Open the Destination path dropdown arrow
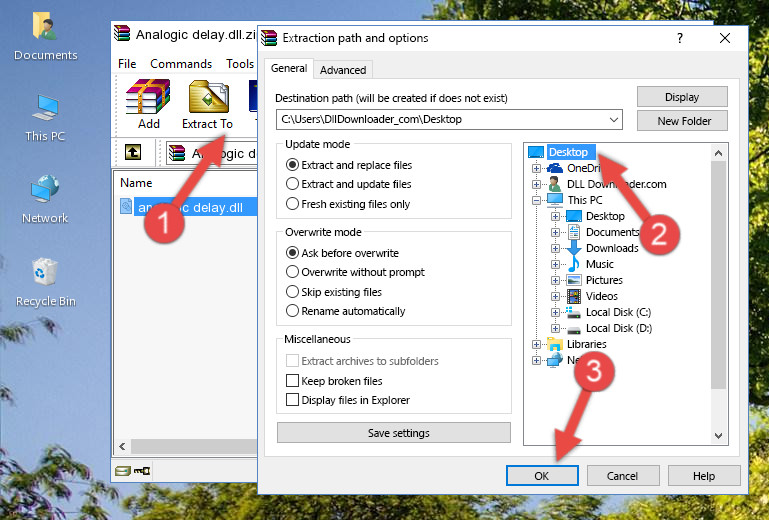The image size is (769, 520). click(614, 120)
